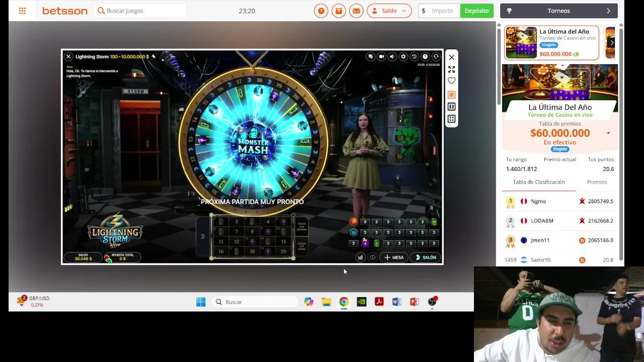Toggle fullscreen expand arrows icon
This screenshot has width=644, height=362.
pos(451,69)
